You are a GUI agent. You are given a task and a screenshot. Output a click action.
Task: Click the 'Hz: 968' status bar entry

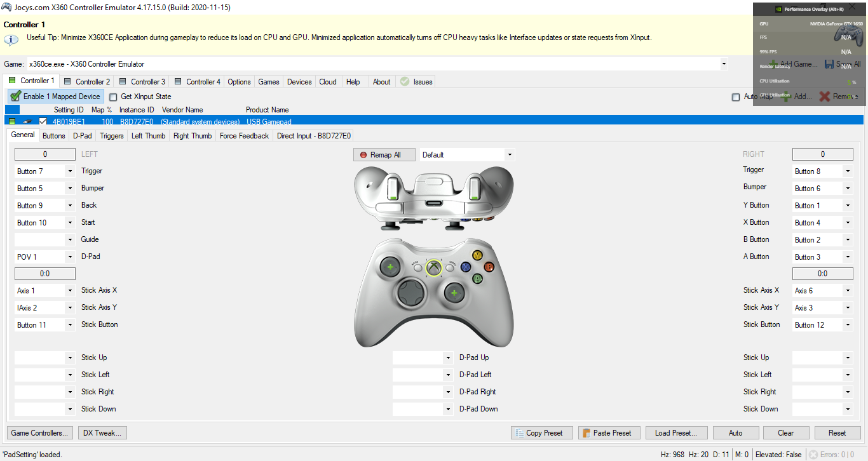tap(673, 454)
